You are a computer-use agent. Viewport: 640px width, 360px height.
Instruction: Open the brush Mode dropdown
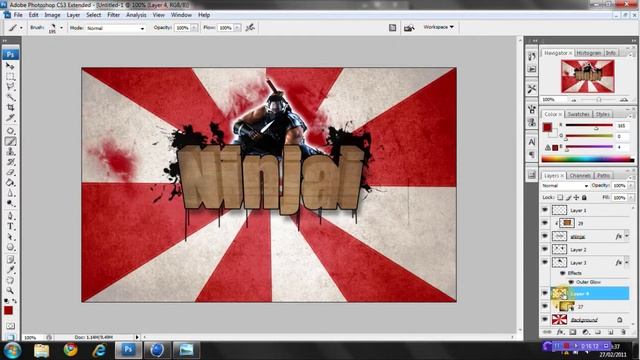[x=116, y=28]
